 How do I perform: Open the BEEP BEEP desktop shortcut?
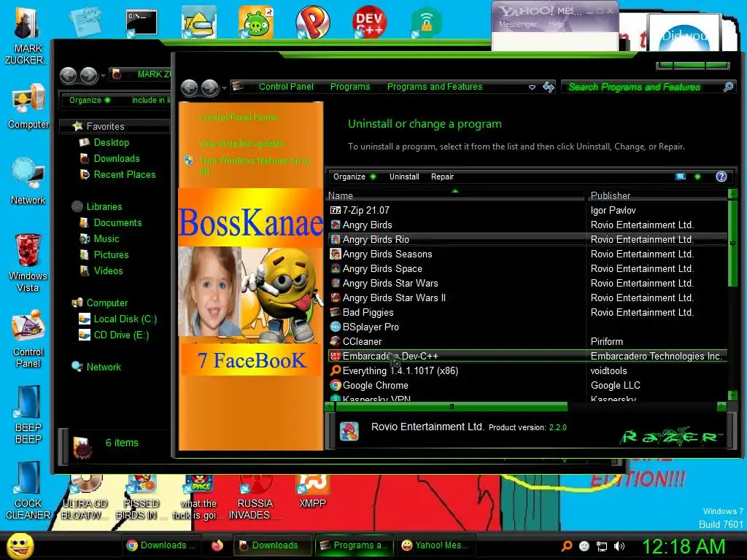(x=28, y=415)
